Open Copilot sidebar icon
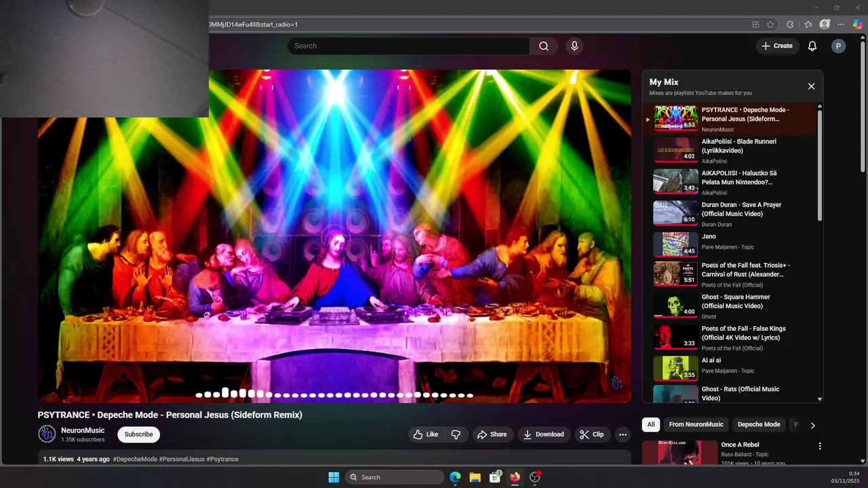The image size is (868, 488). [858, 24]
